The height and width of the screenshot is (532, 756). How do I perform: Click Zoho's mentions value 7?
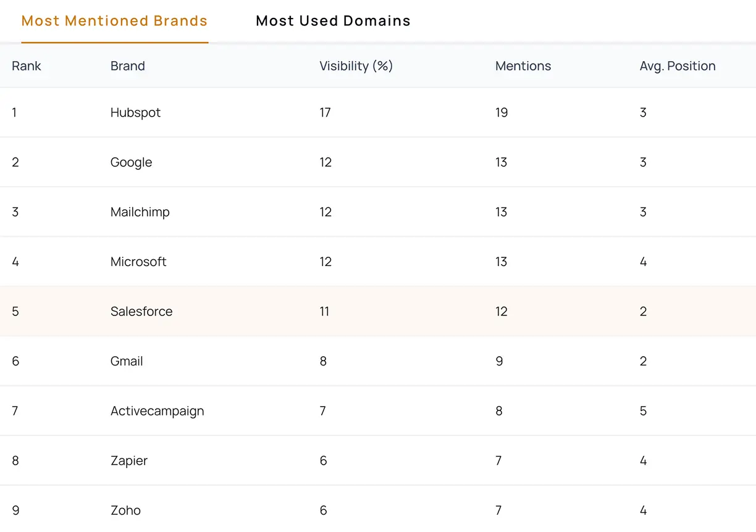click(x=499, y=510)
